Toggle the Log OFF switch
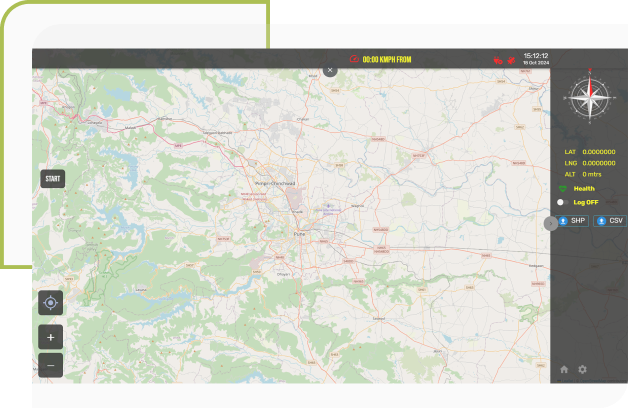 563,202
